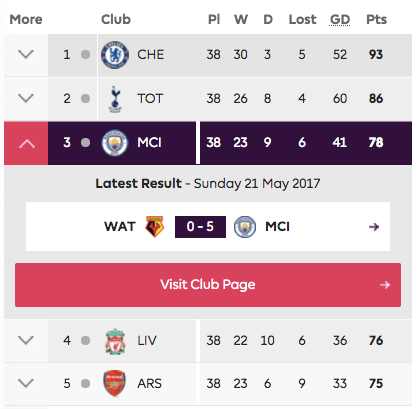Click the GD column header
The height and width of the screenshot is (409, 418).
point(340,20)
